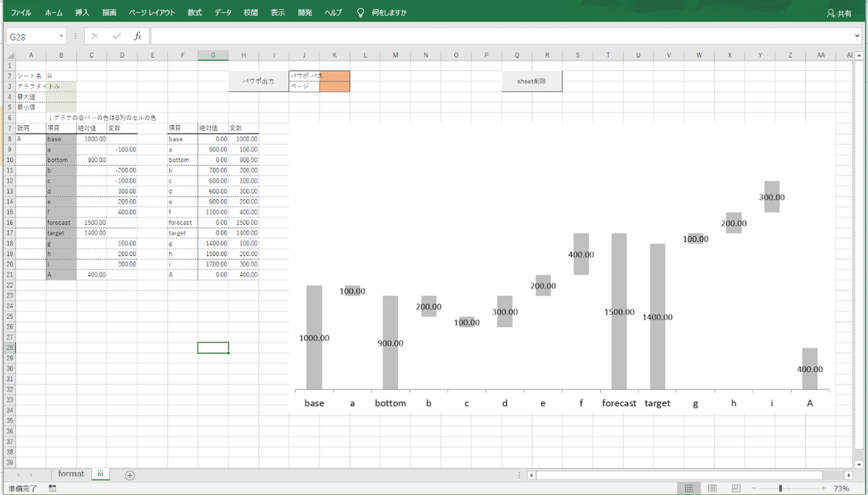
Task: Click the insert function fx icon
Action: (137, 36)
